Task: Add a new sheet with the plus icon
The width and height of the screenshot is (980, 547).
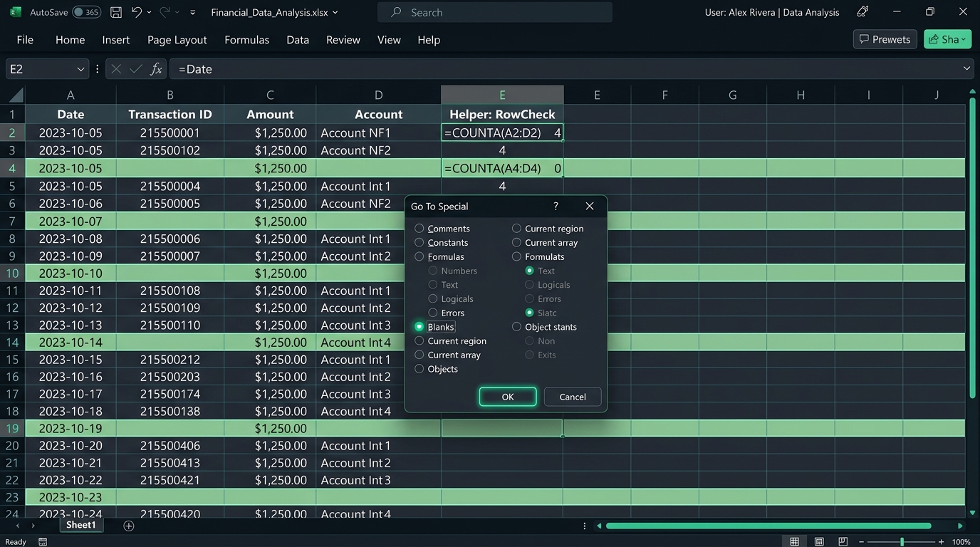Action: pyautogui.click(x=129, y=526)
